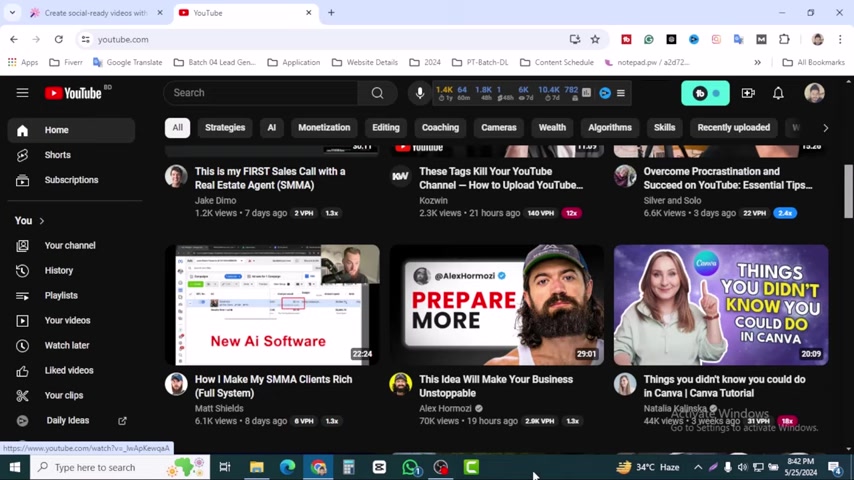This screenshot has height=480, width=854.
Task: Show hidden system tray icons
Action: (698, 467)
